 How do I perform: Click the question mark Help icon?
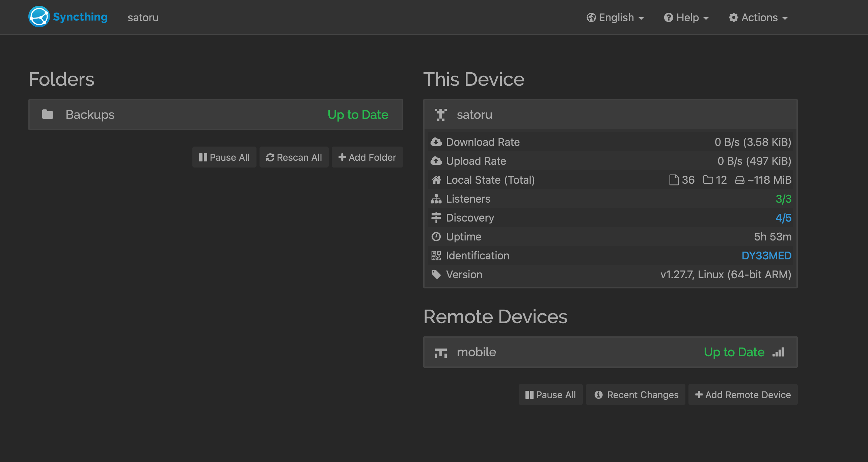(x=668, y=18)
